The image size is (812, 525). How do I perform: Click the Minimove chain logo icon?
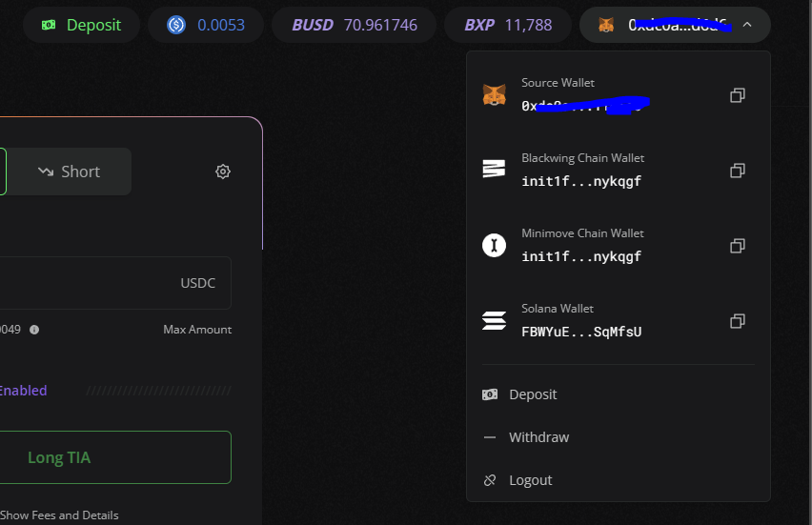coord(494,245)
